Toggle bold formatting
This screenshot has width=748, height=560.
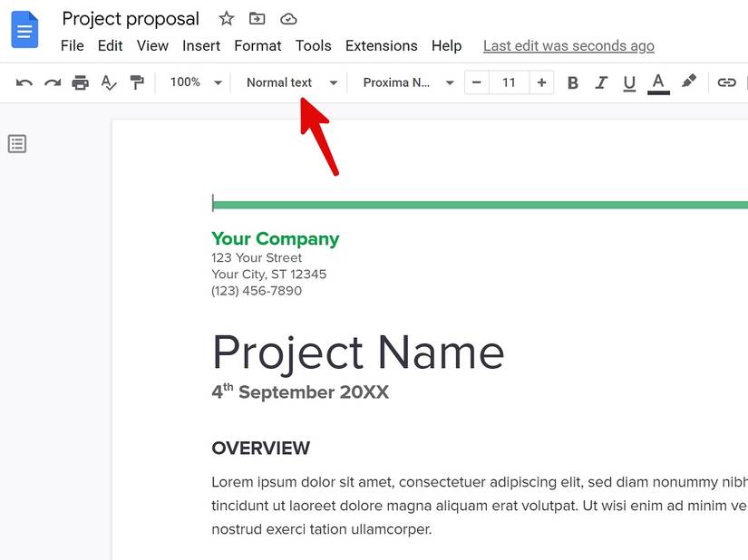click(x=572, y=82)
